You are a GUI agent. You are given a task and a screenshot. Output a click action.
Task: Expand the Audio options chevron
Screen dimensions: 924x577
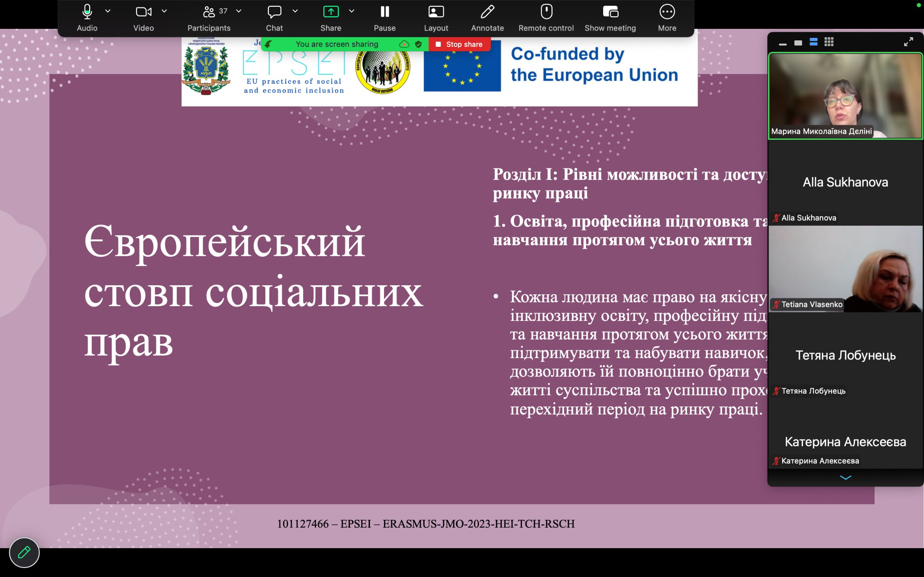click(108, 11)
